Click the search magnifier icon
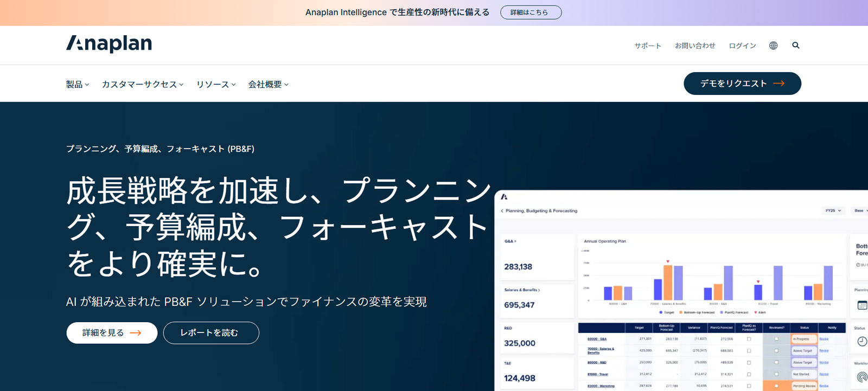Screen dimensions: 868x391 796,46
